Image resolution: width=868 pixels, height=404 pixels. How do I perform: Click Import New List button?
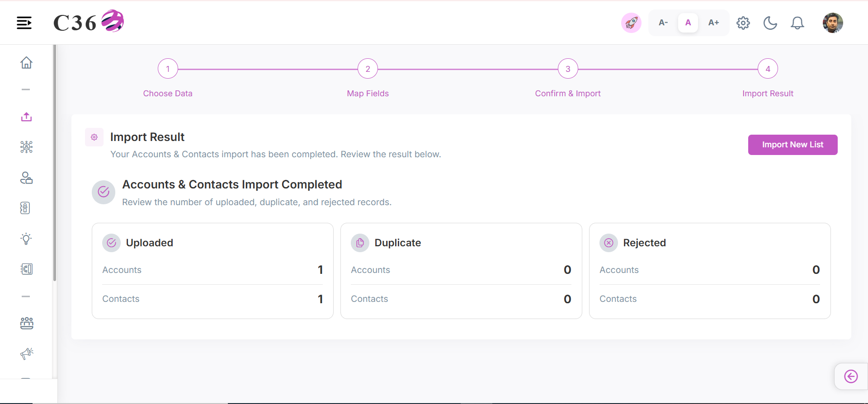(793, 145)
